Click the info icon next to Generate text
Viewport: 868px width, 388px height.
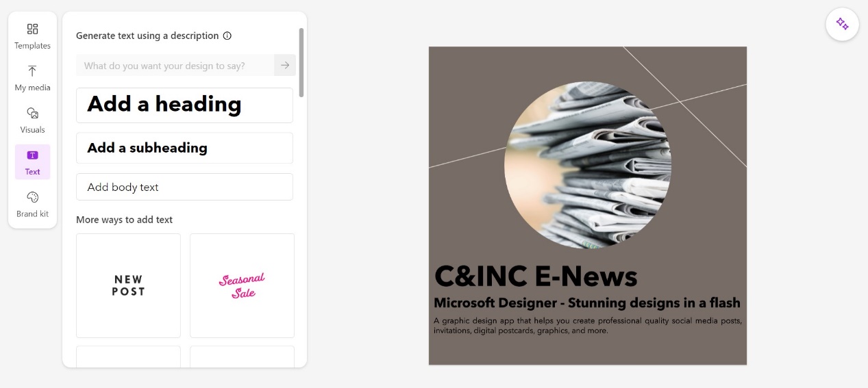click(x=227, y=36)
